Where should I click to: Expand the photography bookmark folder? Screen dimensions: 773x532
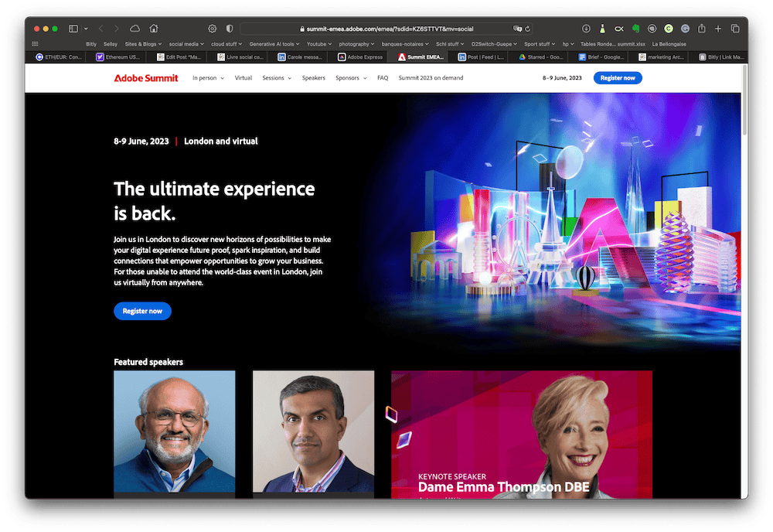(356, 44)
